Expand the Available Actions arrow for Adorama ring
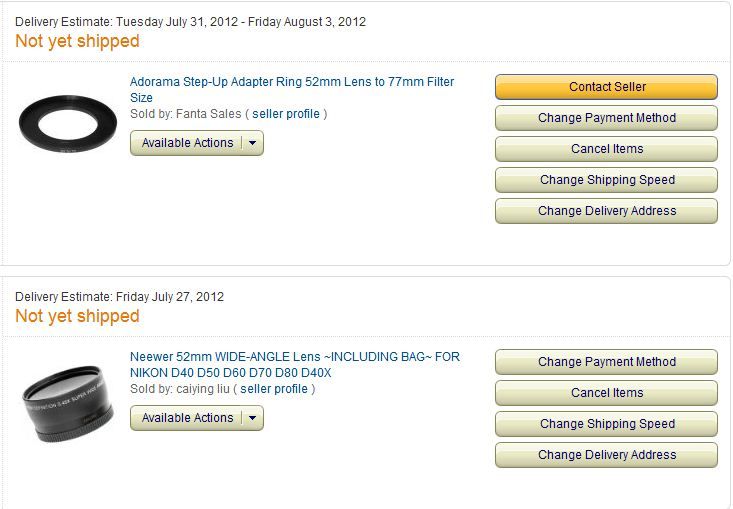Screen dimensions: 733x509 point(253,143)
